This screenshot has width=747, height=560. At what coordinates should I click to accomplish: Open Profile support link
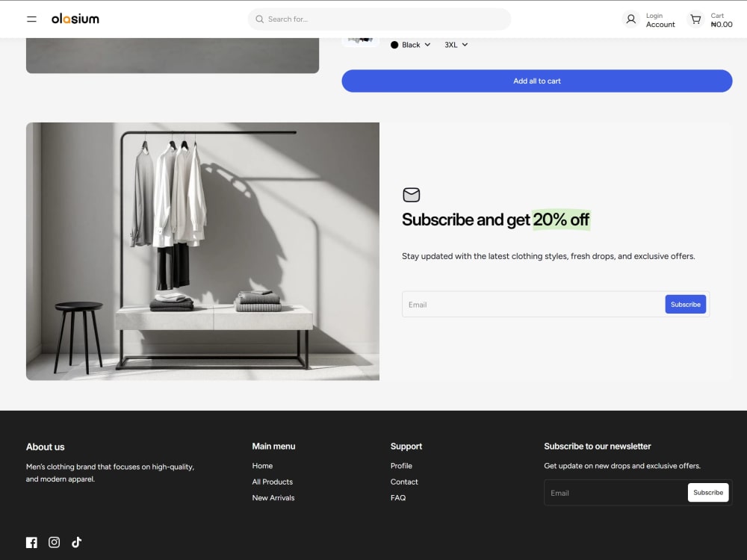[x=401, y=466]
